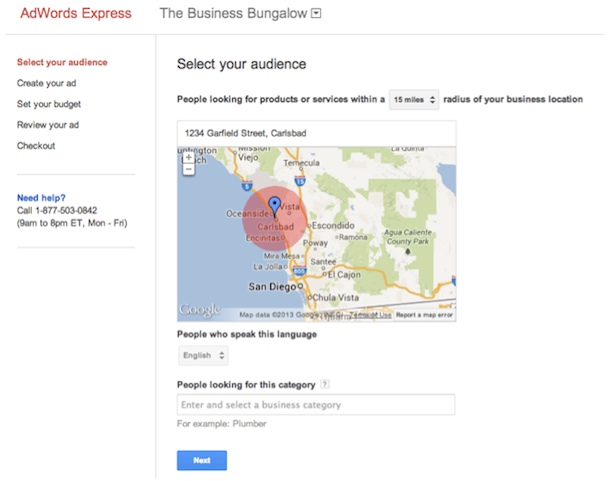Click the business category input field
611x481 pixels.
pos(316,405)
